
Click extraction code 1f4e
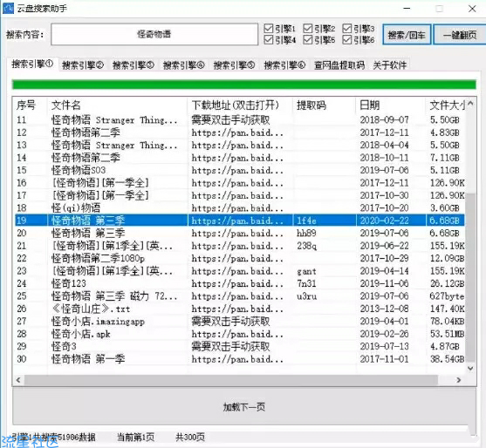coord(306,221)
